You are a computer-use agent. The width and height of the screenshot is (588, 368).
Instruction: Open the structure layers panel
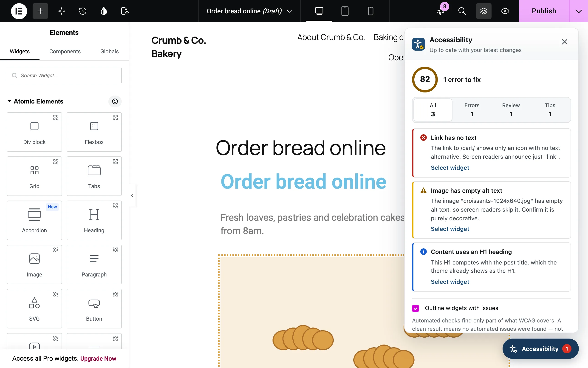click(483, 11)
